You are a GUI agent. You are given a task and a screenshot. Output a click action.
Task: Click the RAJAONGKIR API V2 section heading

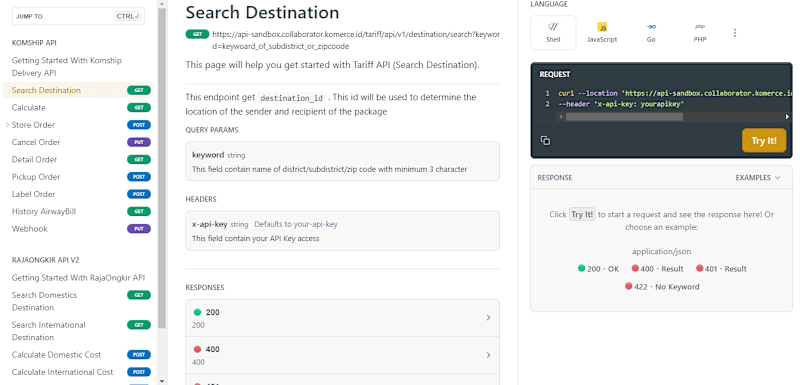(x=45, y=260)
